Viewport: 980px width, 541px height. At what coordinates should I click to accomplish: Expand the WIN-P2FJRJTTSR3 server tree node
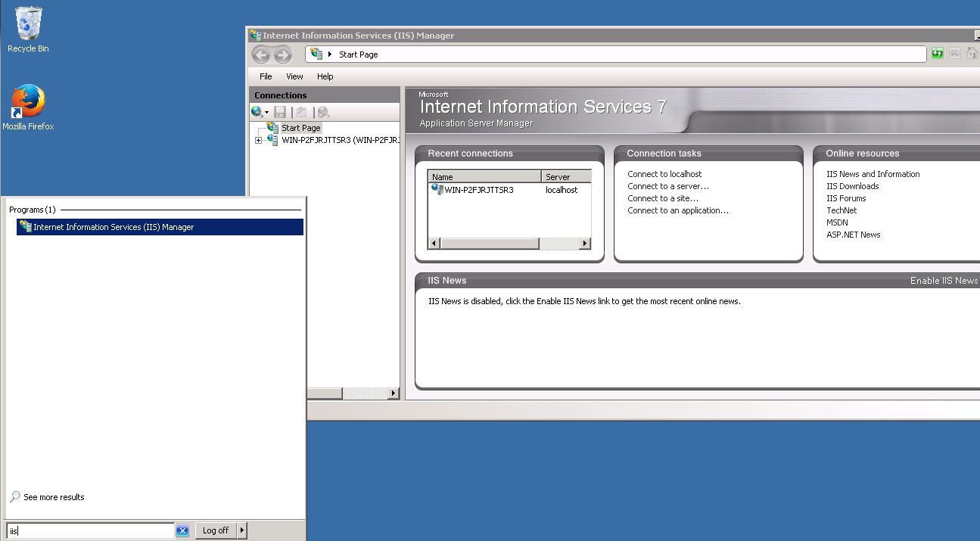pyautogui.click(x=259, y=140)
